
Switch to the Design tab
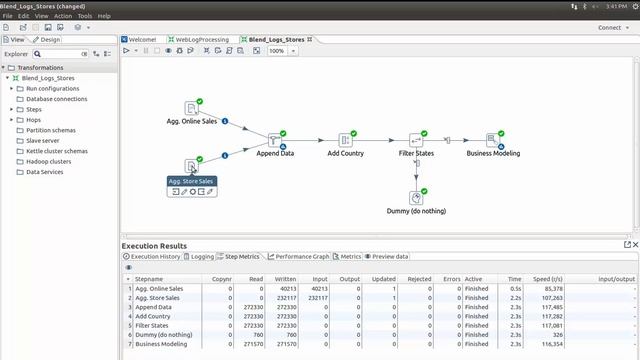coord(47,40)
